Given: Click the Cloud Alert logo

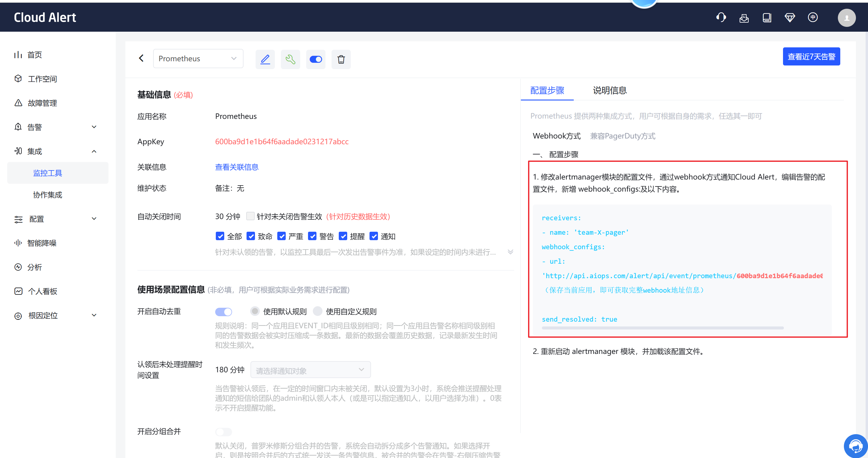Looking at the screenshot, I should (45, 17).
